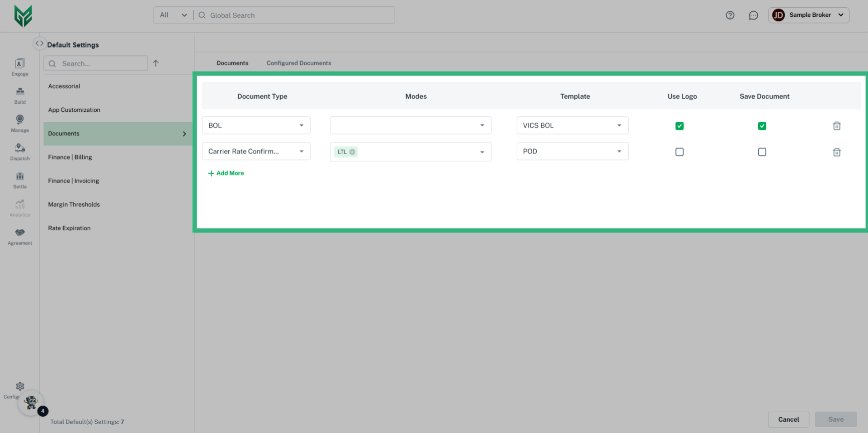Image resolution: width=868 pixels, height=433 pixels.
Task: Delete the BOL document row via trash icon
Action: point(837,126)
